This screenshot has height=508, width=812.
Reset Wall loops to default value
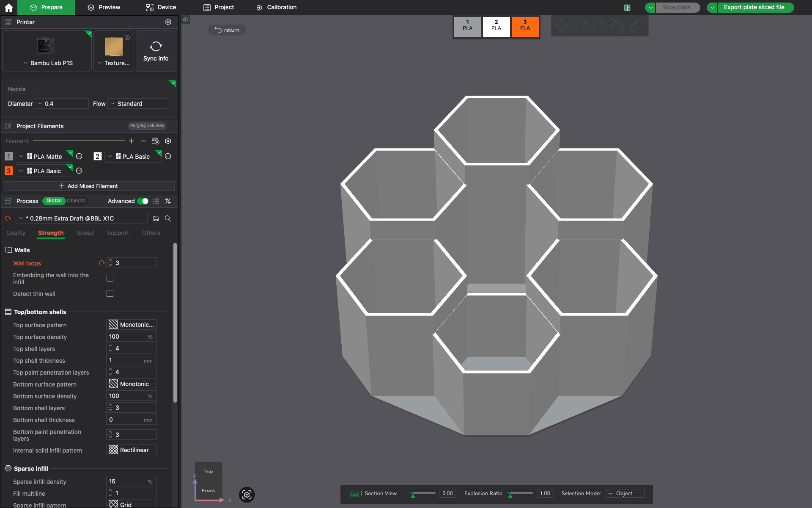tap(101, 263)
